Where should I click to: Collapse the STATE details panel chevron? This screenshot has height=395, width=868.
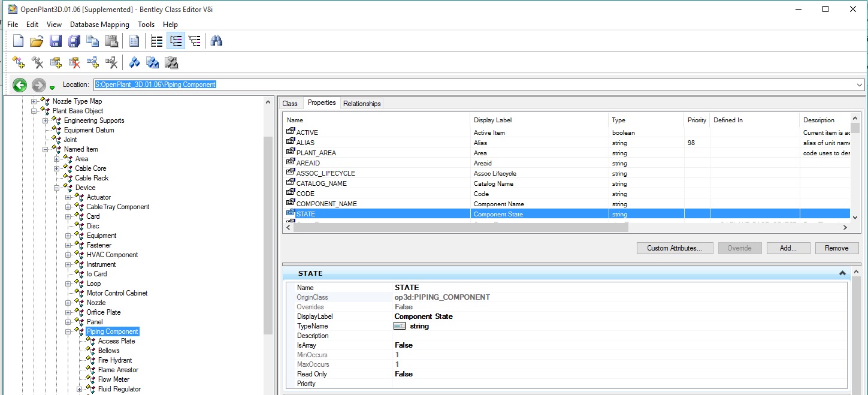[x=842, y=273]
